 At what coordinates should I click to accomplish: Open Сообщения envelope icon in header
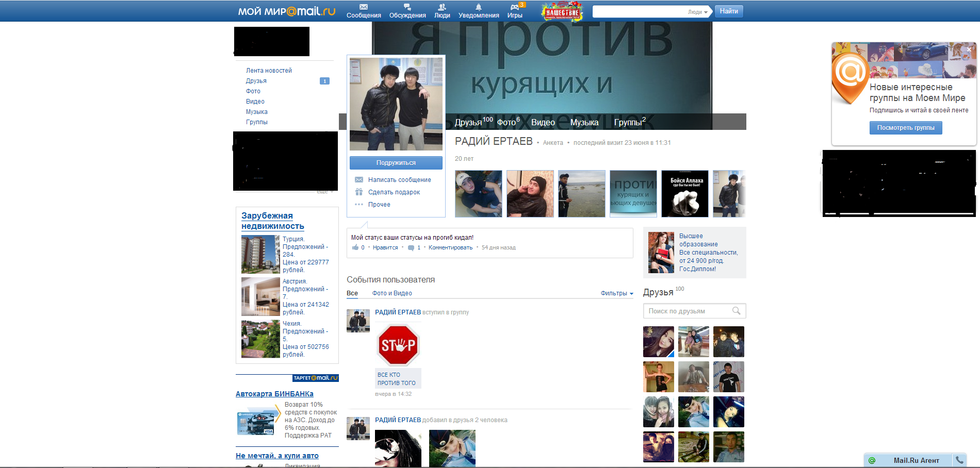point(364,7)
